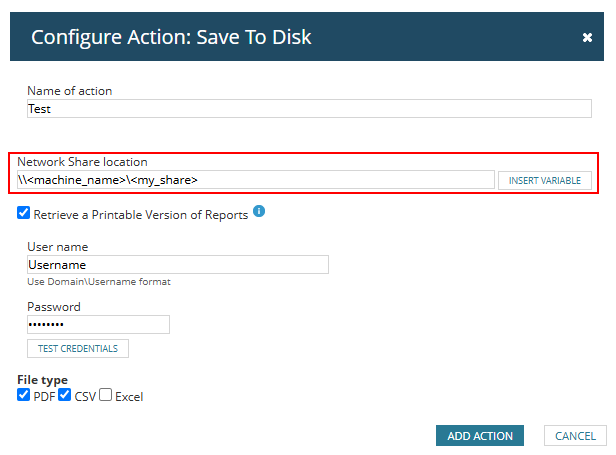Click the Use Domain\Username format hint
This screenshot has width=616, height=455.
(x=99, y=282)
